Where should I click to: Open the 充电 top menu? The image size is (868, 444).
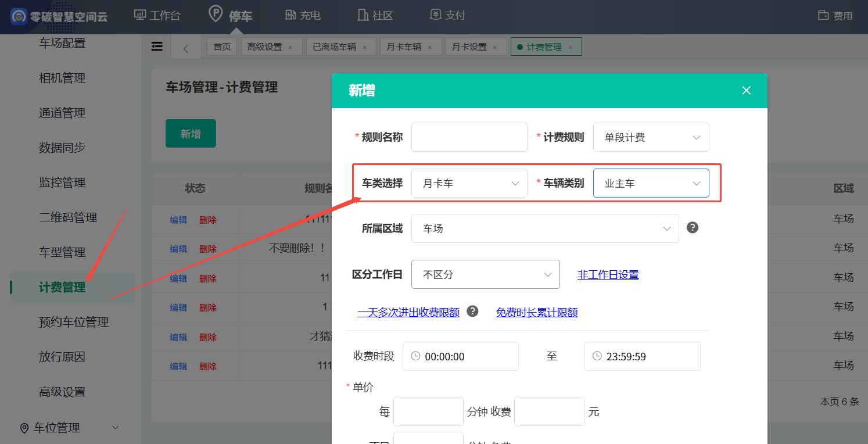pos(303,15)
